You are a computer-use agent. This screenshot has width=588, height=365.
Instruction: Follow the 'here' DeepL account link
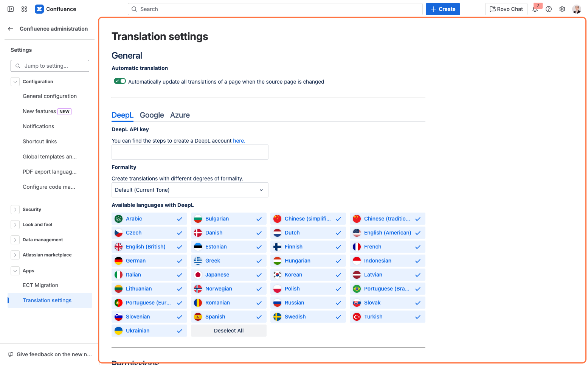(x=238, y=141)
